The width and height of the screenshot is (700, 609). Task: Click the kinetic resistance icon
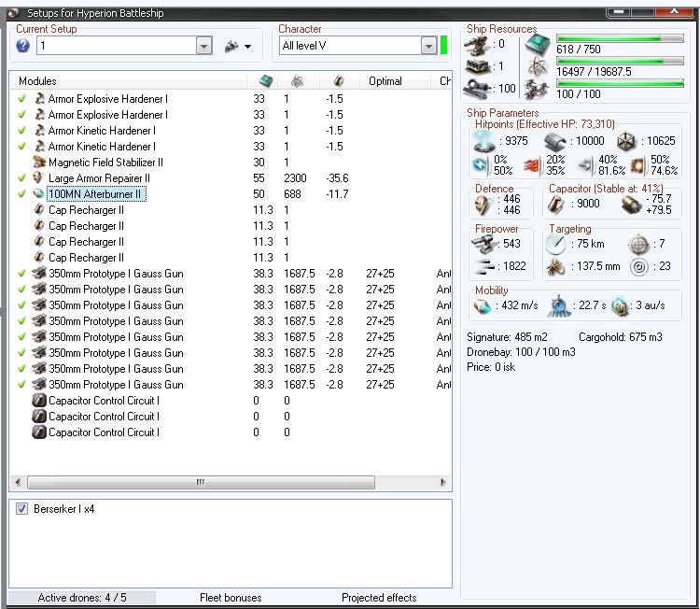586,165
